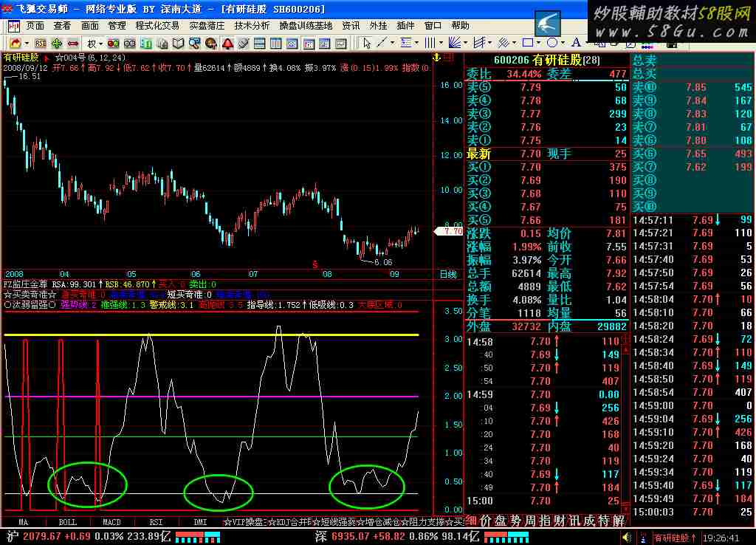Image resolution: width=756 pixels, height=545 pixels.
Task: Open the 程式化交易 menu
Action: pyautogui.click(x=157, y=26)
